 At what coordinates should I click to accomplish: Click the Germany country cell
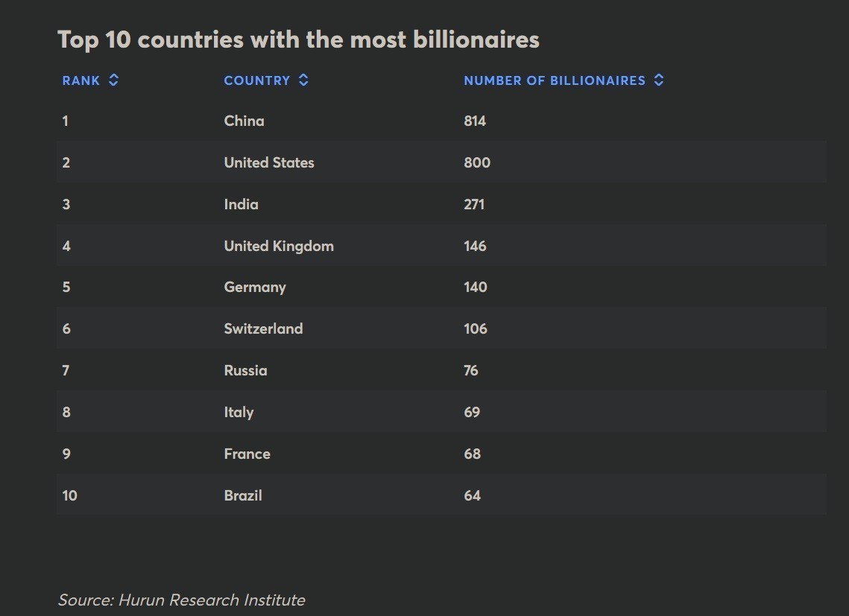point(255,288)
